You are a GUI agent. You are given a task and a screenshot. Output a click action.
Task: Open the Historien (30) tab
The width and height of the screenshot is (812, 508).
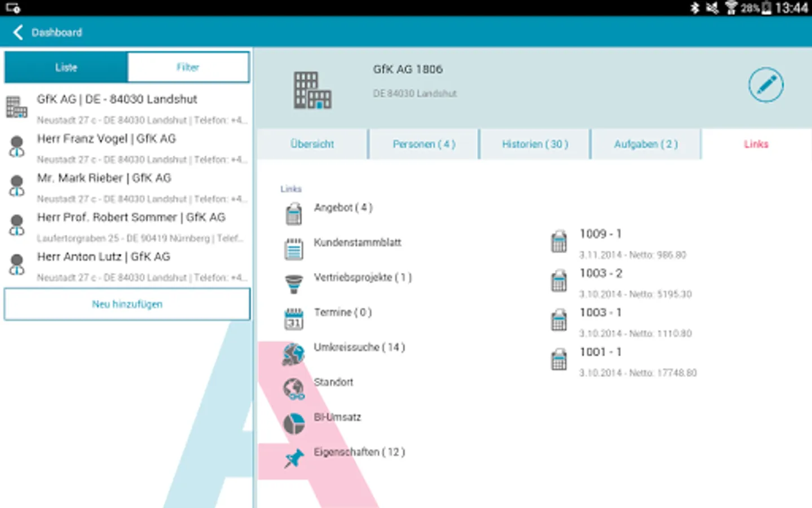coord(535,144)
